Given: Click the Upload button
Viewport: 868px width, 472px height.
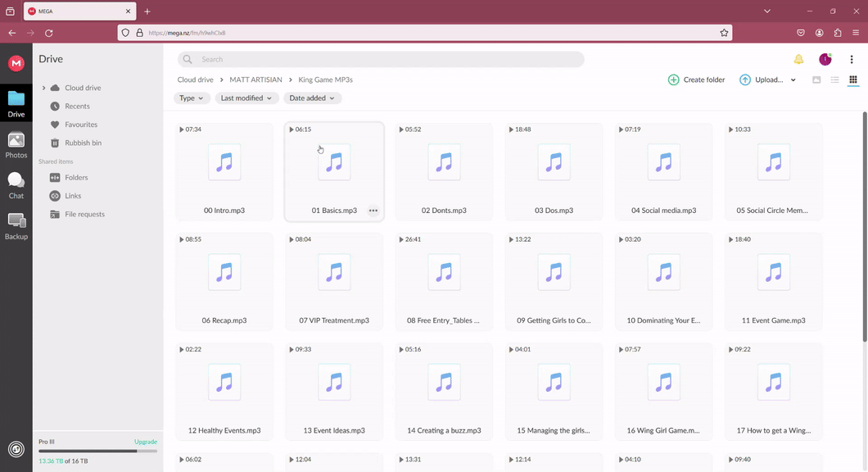Looking at the screenshot, I should click(762, 79).
